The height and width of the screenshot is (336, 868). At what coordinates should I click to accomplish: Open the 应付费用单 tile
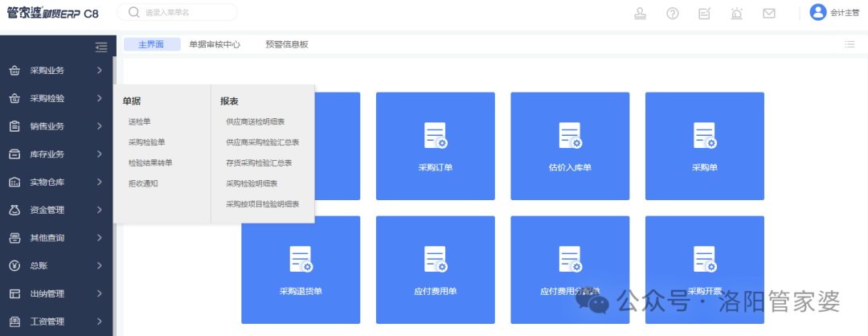[x=435, y=268]
